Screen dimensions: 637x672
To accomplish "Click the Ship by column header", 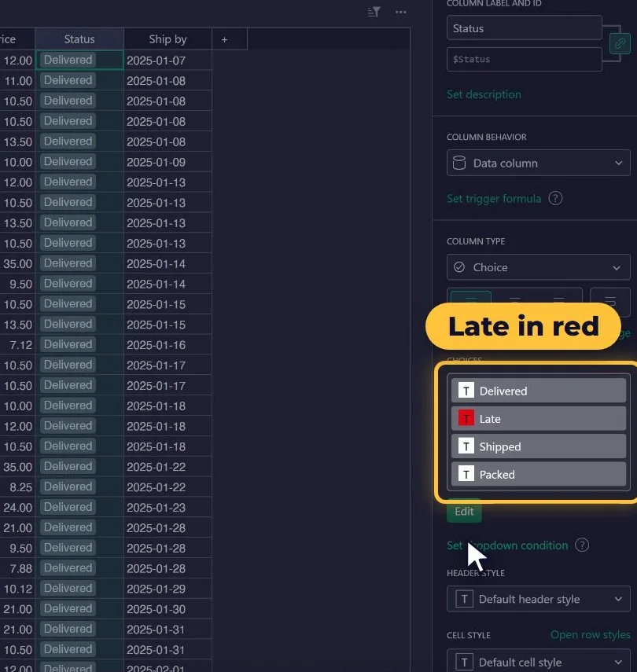I will pyautogui.click(x=168, y=39).
